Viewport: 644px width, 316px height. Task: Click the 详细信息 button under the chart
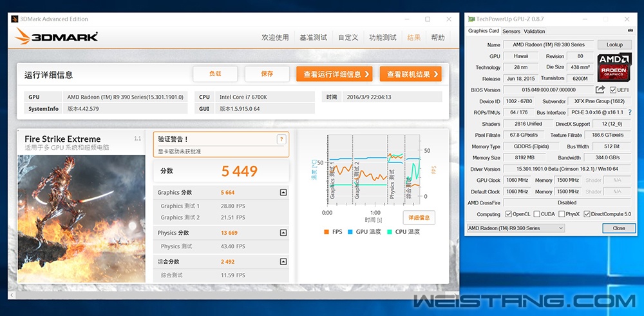419,217
